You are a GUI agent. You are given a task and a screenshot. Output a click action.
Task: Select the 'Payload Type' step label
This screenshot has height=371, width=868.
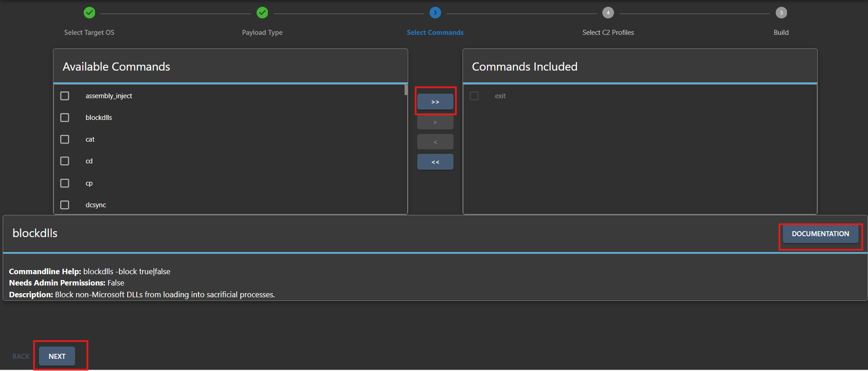click(x=262, y=33)
